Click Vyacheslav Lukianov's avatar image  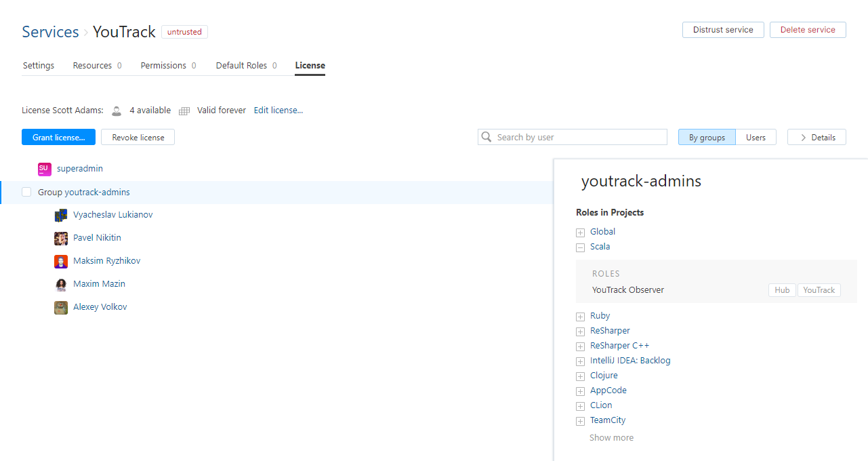pos(61,215)
